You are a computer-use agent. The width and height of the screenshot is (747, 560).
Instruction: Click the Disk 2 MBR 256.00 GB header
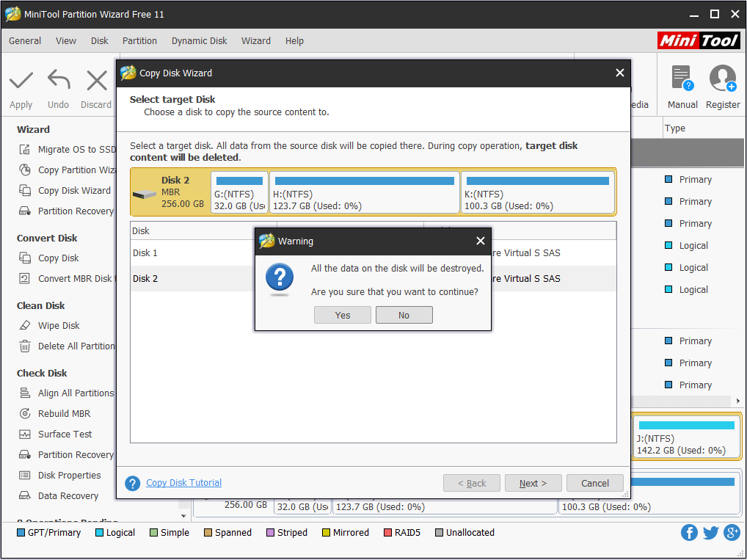click(x=170, y=192)
